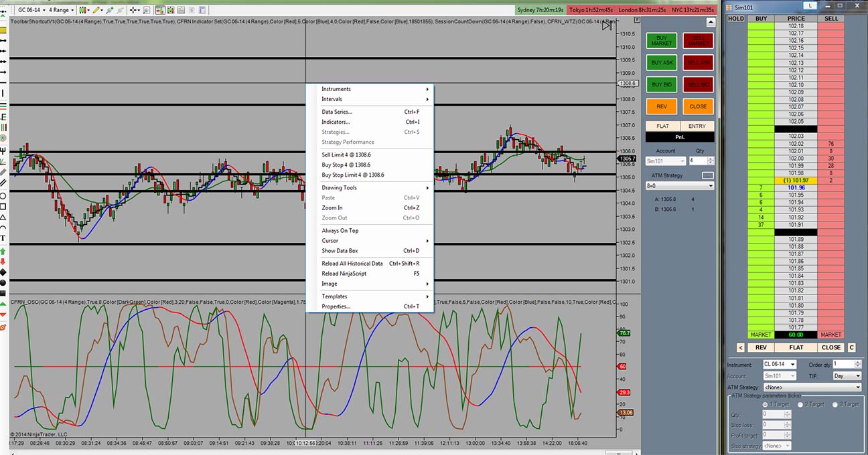This screenshot has width=868, height=455.
Task: Click the green MARKET buy cell in DOM
Action: point(761,335)
